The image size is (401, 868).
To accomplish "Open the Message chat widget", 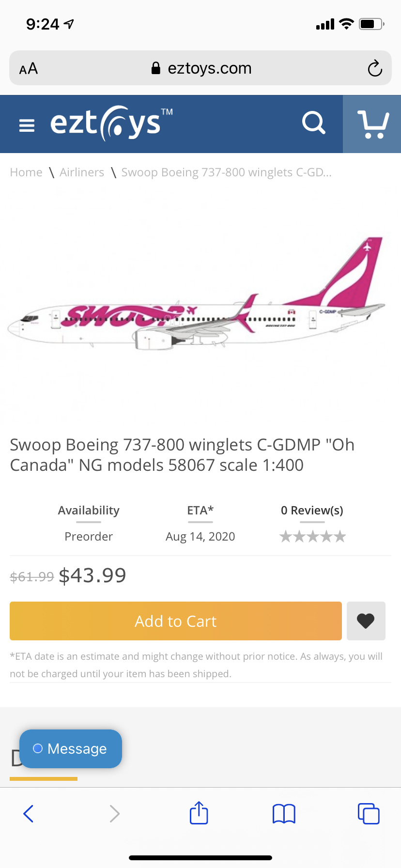I will (x=71, y=748).
